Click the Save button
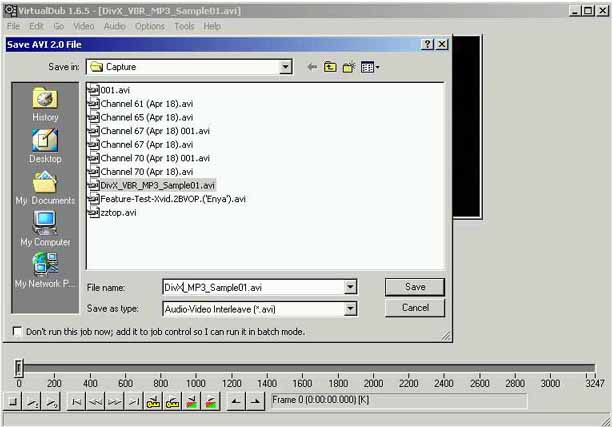 click(415, 287)
